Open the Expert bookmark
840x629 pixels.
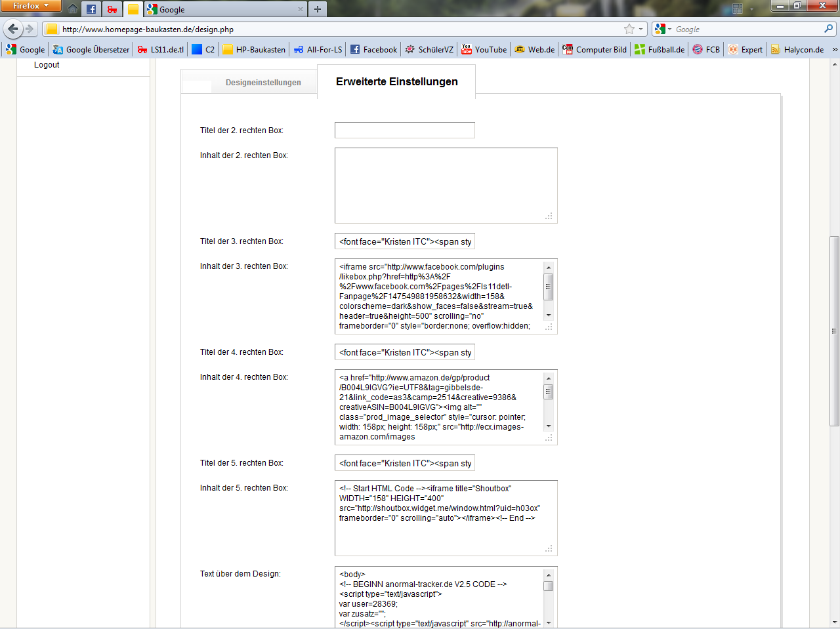click(745, 49)
